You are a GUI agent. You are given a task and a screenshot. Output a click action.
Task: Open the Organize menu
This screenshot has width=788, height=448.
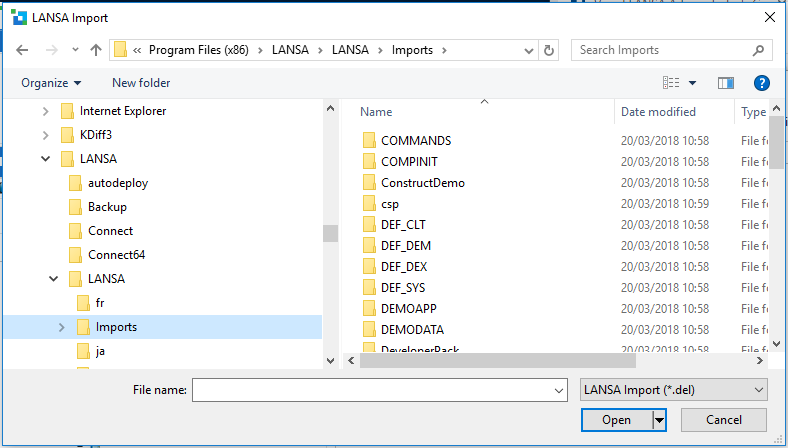click(x=51, y=83)
